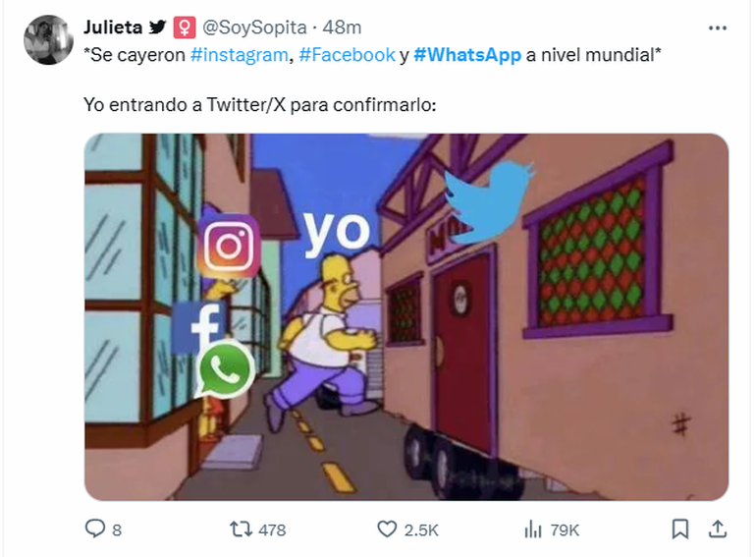Click the 2.5K likes count
Image resolution: width=756 pixels, height=557 pixels.
(x=421, y=530)
